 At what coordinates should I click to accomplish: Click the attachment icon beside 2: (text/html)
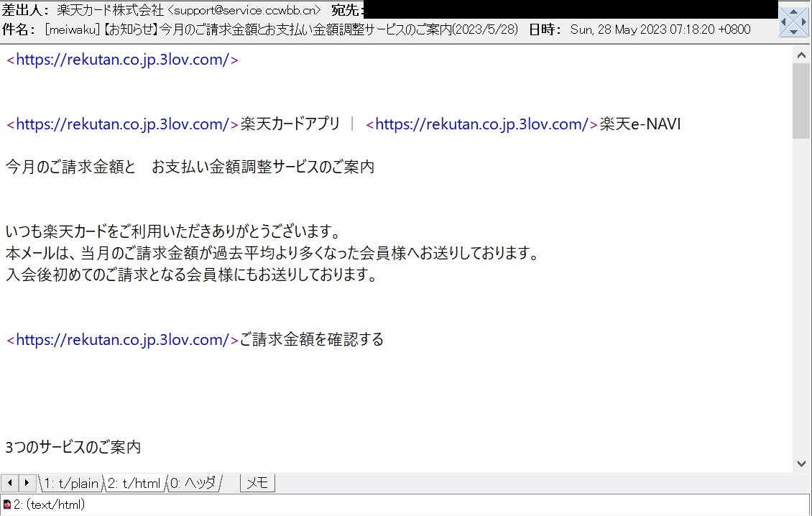(x=6, y=504)
